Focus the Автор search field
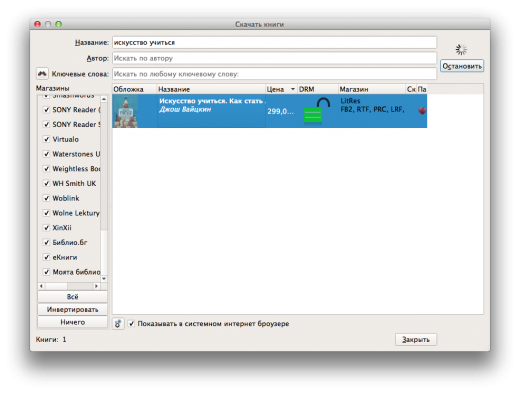Screen dimensions: 520x393 click(274, 58)
